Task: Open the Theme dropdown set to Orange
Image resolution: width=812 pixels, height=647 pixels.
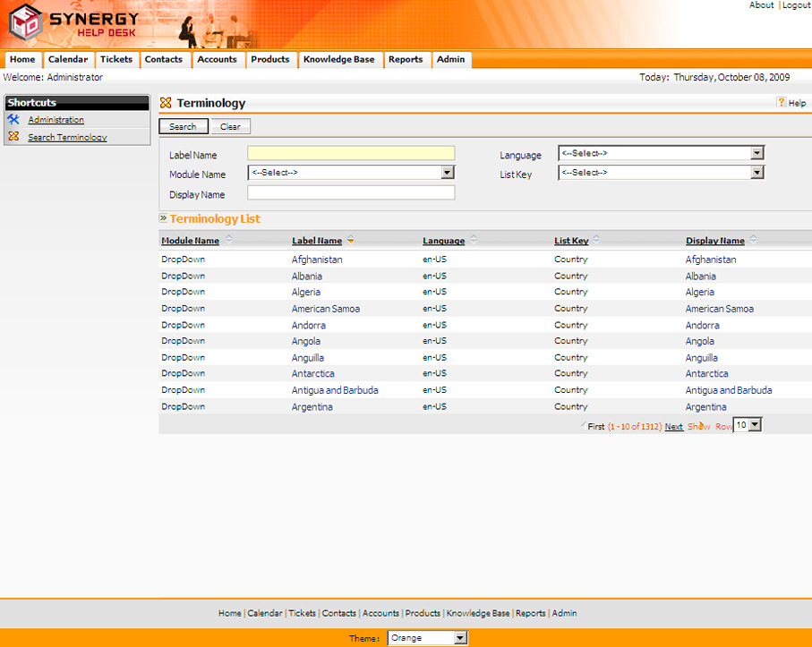Action: pos(460,638)
